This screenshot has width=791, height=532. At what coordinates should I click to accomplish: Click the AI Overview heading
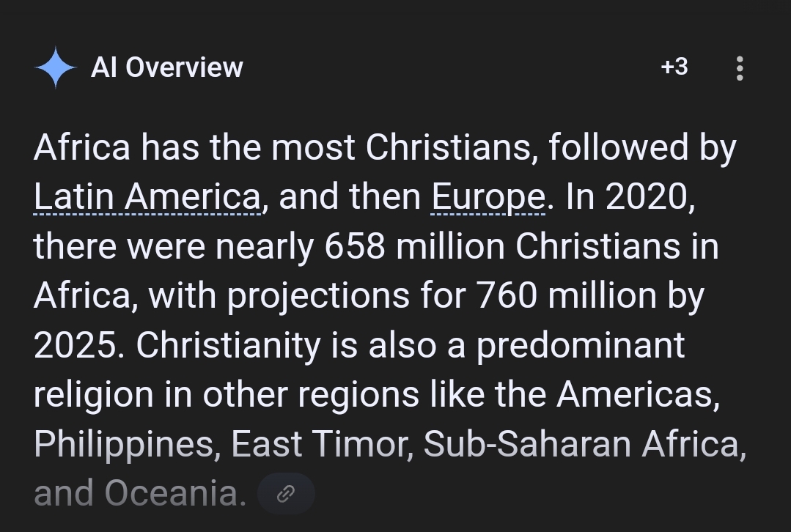pyautogui.click(x=166, y=67)
